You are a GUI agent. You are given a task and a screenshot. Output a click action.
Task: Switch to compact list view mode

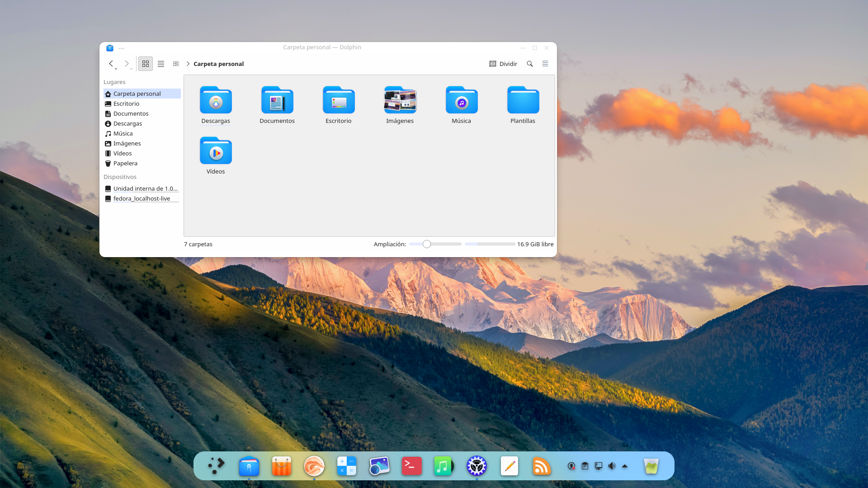(x=161, y=64)
